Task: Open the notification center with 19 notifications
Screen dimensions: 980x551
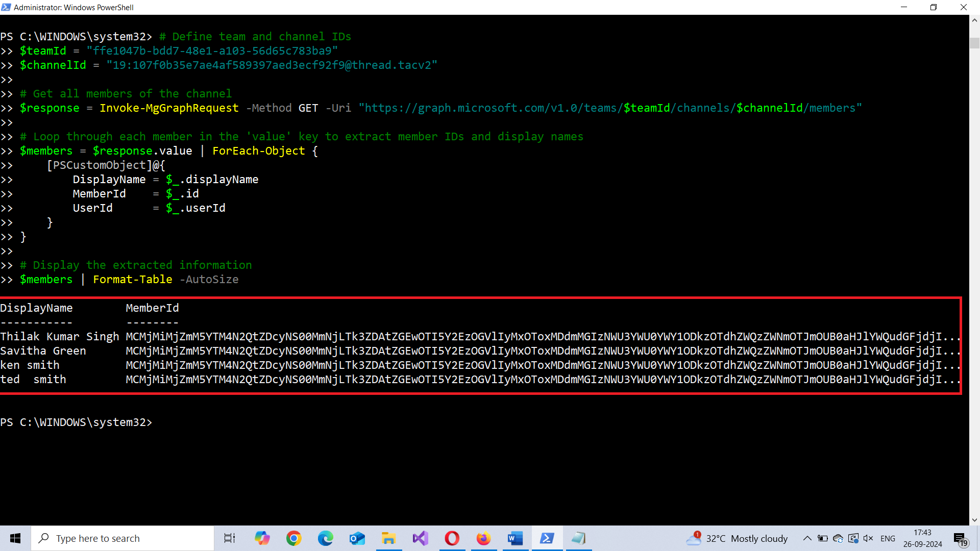Action: (x=960, y=539)
